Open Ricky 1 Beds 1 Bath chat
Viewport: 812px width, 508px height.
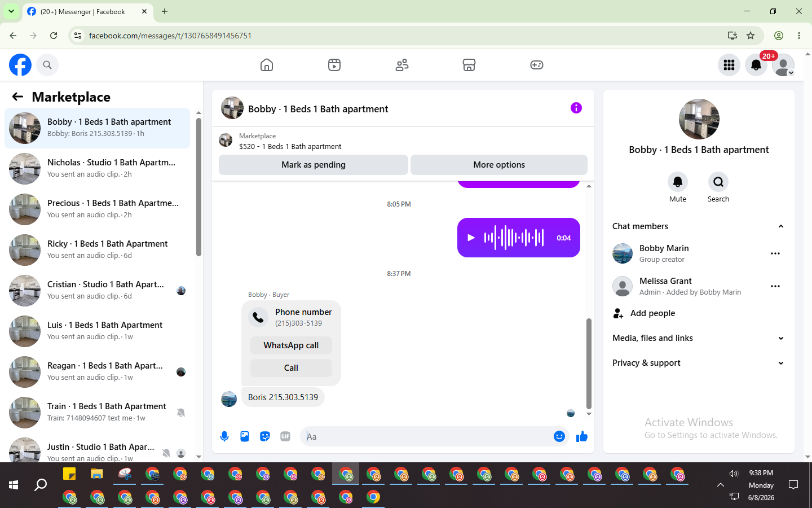(97, 250)
